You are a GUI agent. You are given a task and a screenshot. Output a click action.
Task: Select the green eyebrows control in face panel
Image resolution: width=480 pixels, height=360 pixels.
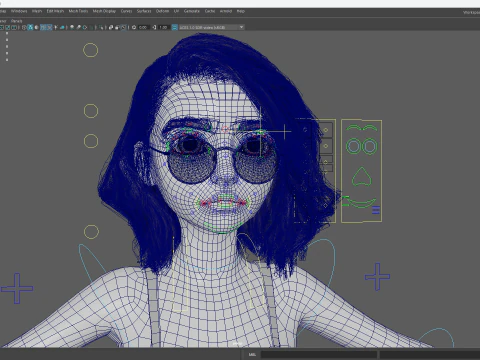(361, 128)
